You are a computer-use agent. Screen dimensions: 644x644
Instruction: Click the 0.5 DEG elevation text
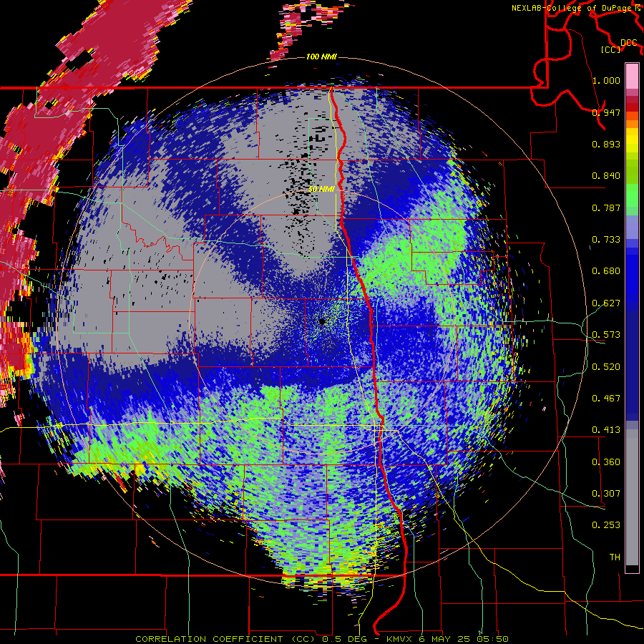coord(345,639)
